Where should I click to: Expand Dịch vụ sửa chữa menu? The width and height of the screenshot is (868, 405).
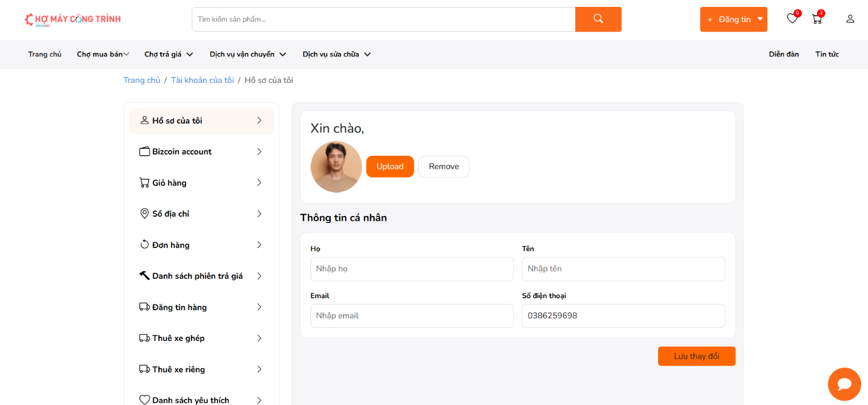[x=336, y=55]
